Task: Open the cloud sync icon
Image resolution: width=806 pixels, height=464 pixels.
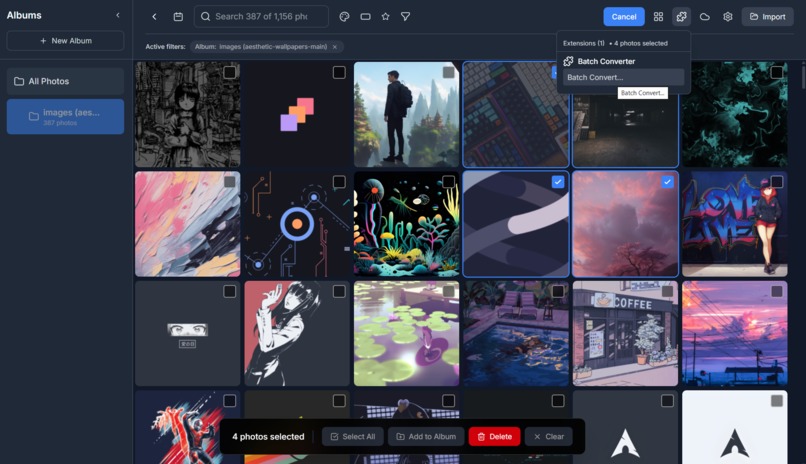Action: (x=705, y=16)
